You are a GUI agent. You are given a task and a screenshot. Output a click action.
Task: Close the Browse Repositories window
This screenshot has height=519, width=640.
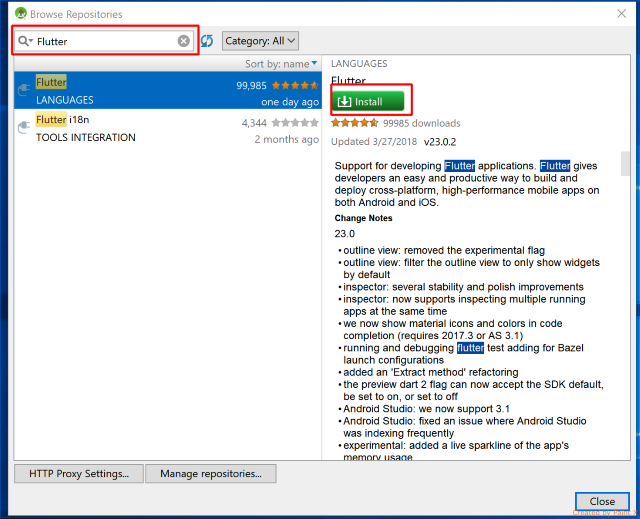[602, 501]
